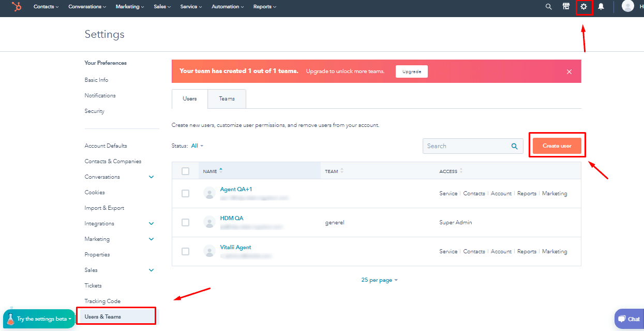
Task: Click the magnifier icon in user search
Action: pyautogui.click(x=514, y=146)
